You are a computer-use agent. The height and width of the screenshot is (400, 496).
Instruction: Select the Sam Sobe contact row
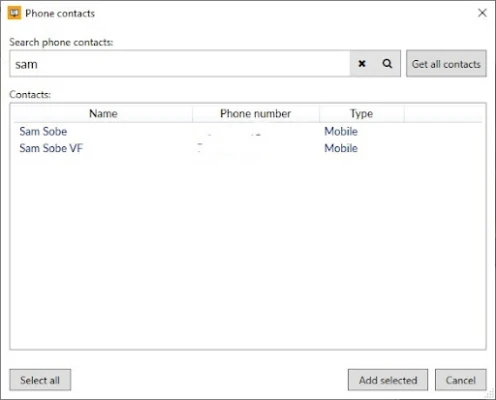click(248, 131)
